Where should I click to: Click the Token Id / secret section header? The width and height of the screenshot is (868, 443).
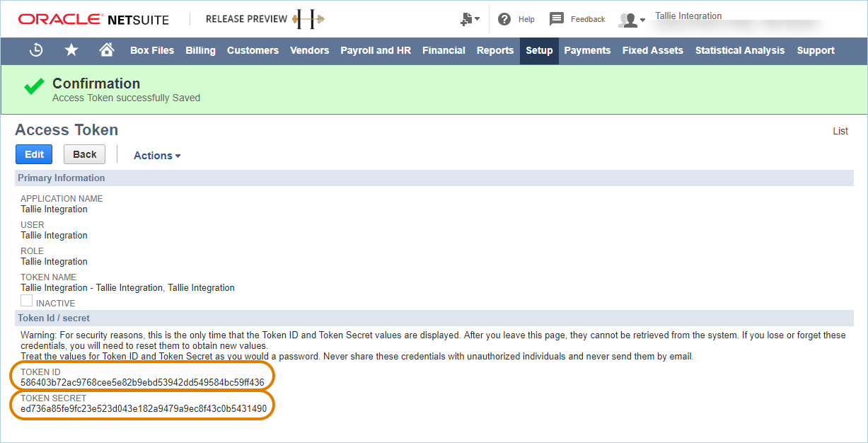[x=434, y=318]
